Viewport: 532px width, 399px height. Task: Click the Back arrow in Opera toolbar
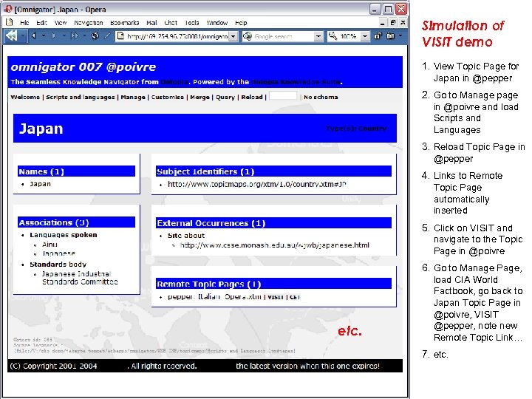[34, 35]
